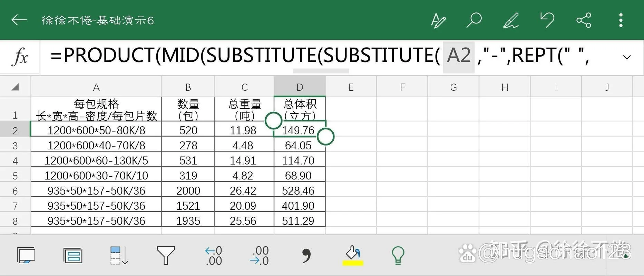Click inside the formula bar text
This screenshot has height=276, width=644.
coord(320,56)
